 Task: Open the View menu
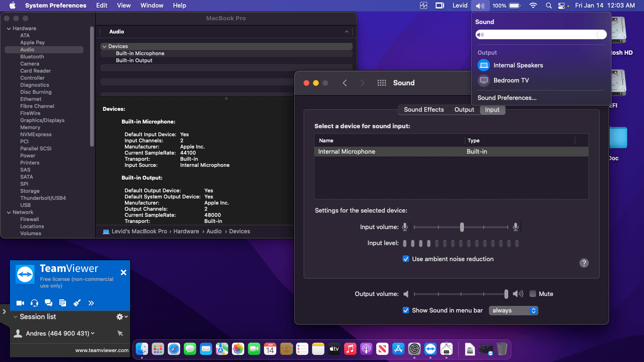[x=124, y=6]
